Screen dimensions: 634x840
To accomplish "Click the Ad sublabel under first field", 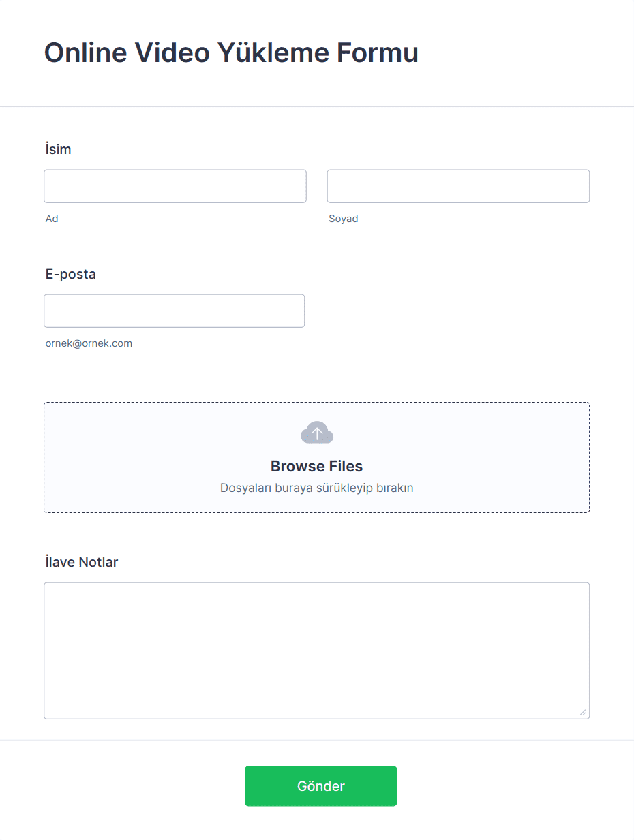I will [x=52, y=219].
